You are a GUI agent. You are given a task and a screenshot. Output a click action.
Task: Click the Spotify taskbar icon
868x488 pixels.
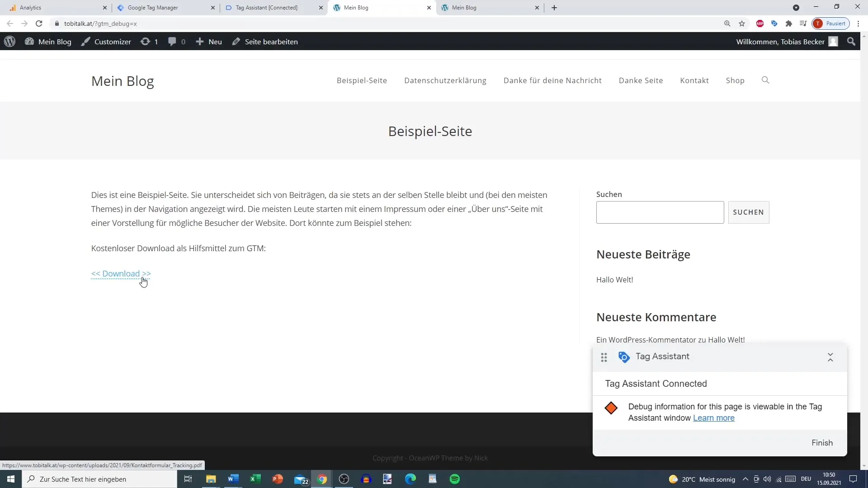455,479
